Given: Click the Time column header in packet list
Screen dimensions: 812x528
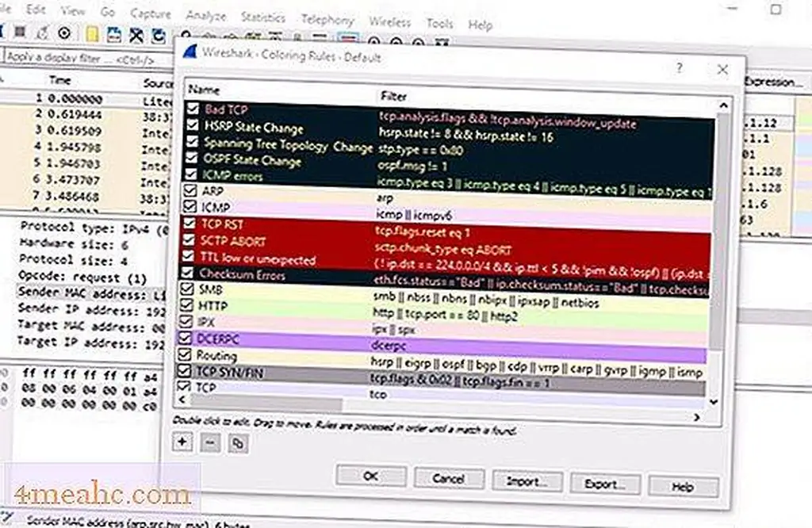Looking at the screenshot, I should [x=60, y=80].
